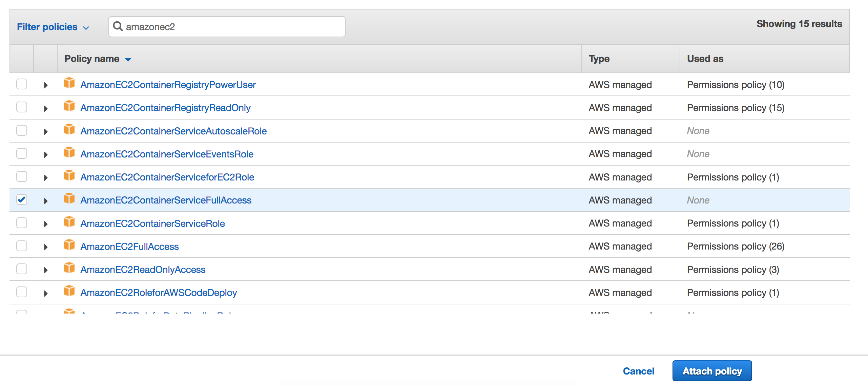Check the AmazonEC2ReadOnlyAccess checkbox
The image size is (868, 386).
coord(22,269)
